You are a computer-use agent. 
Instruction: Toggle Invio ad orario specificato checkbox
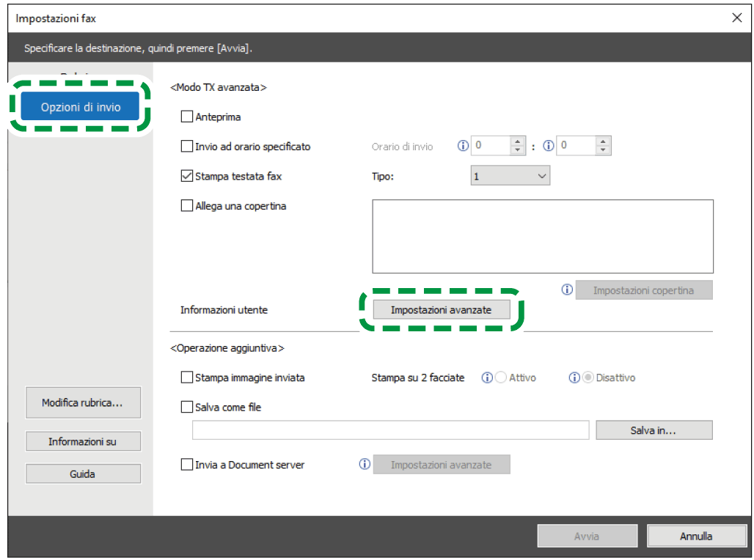187,147
